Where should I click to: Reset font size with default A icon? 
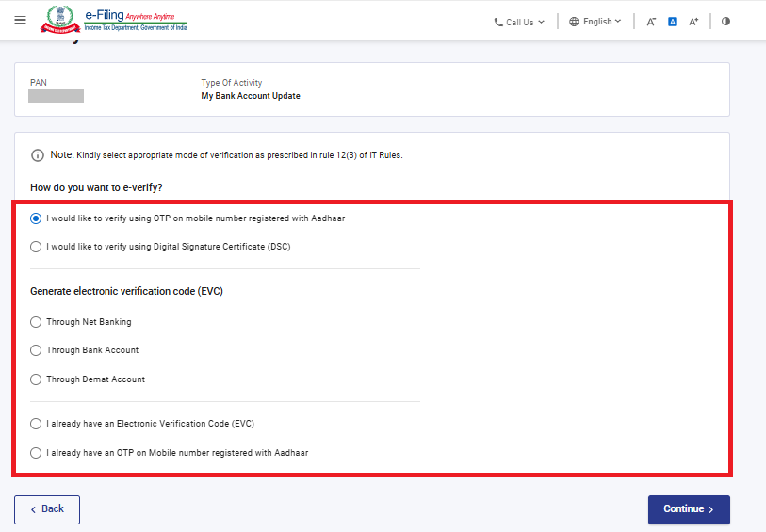click(673, 22)
